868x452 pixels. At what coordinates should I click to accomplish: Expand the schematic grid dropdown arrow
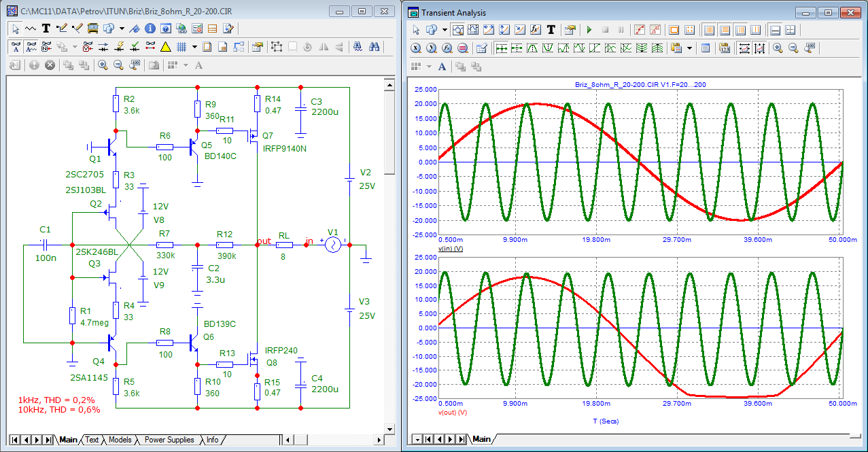click(194, 47)
